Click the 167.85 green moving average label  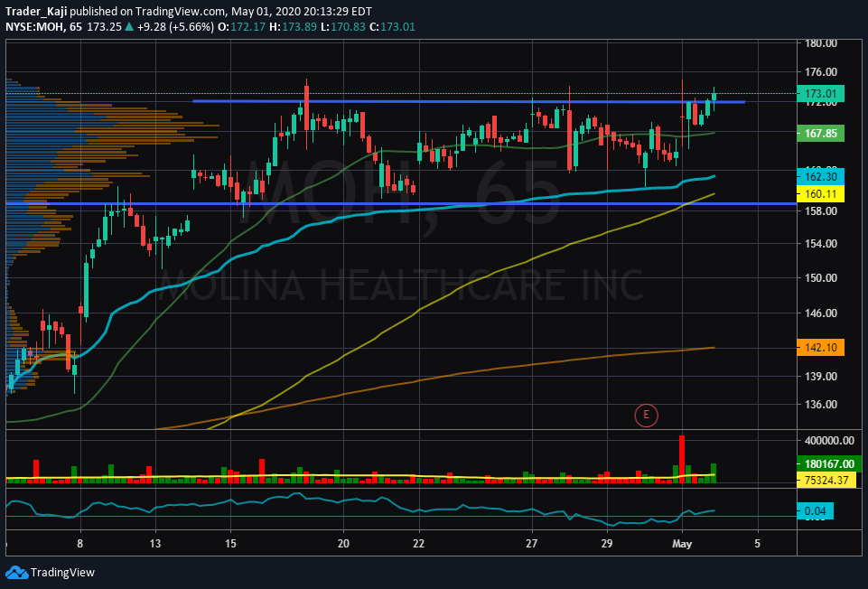click(x=820, y=134)
